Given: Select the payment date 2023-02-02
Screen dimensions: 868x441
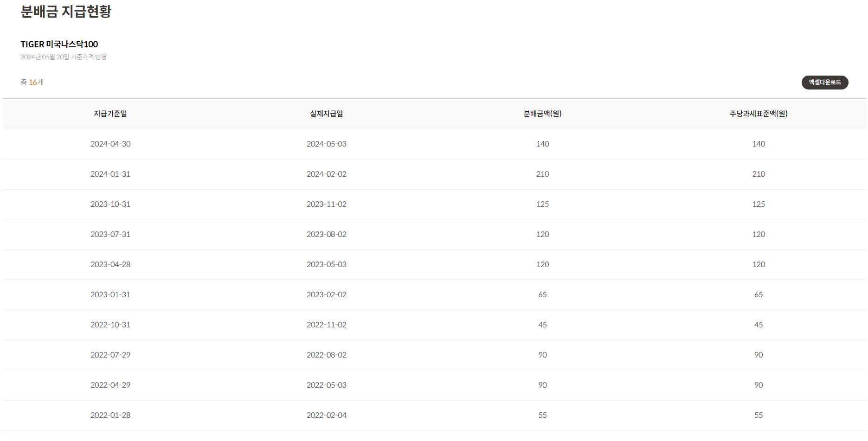Looking at the screenshot, I should coord(327,294).
